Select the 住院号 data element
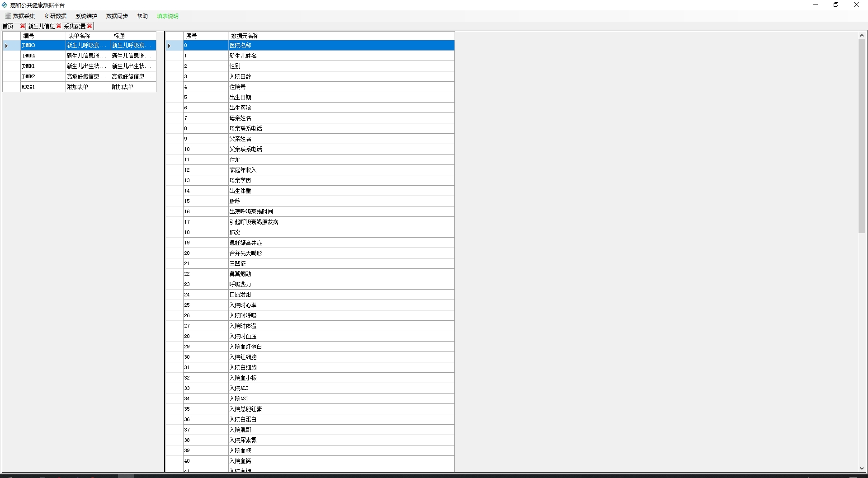 [341, 87]
